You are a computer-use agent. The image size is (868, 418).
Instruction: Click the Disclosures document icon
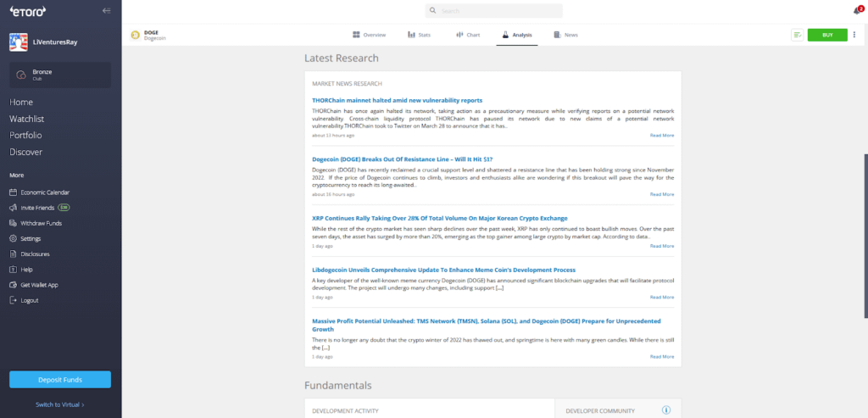click(x=14, y=254)
